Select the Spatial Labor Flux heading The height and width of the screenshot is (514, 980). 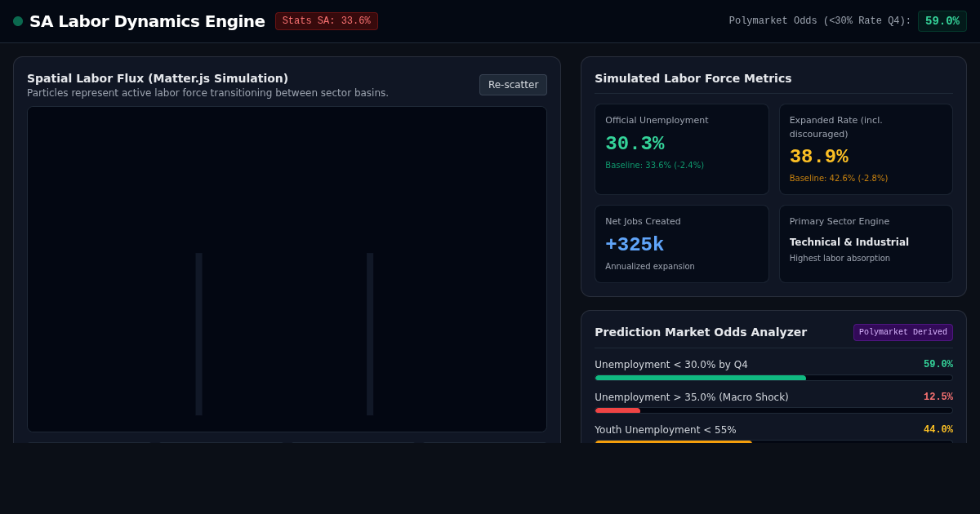pyautogui.click(x=158, y=78)
